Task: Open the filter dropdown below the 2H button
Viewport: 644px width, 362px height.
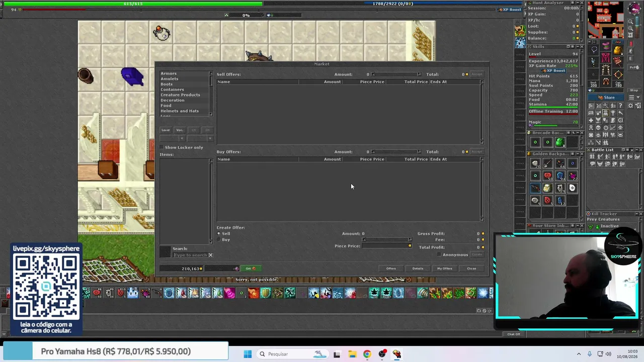Action: pos(201,138)
